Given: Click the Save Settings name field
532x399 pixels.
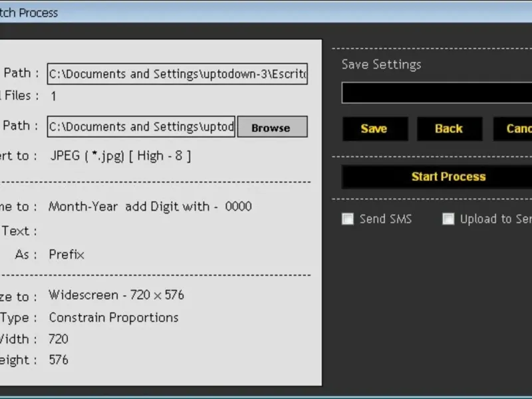Looking at the screenshot, I should click(x=437, y=92).
